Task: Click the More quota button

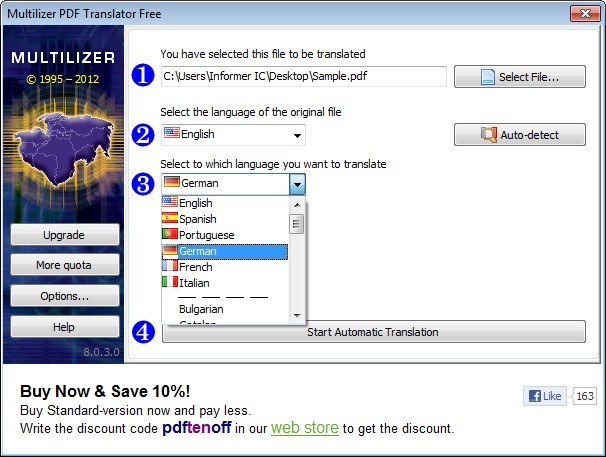Action: coord(65,265)
